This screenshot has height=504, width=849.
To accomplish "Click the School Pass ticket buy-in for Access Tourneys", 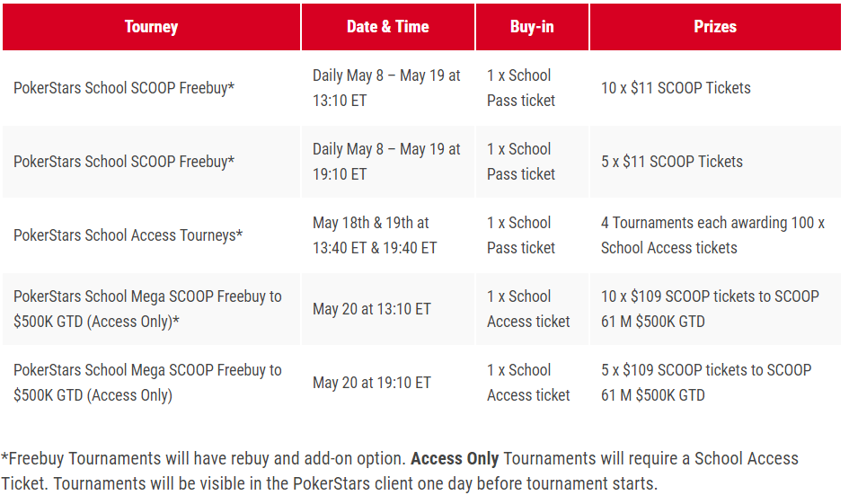I will (521, 235).
